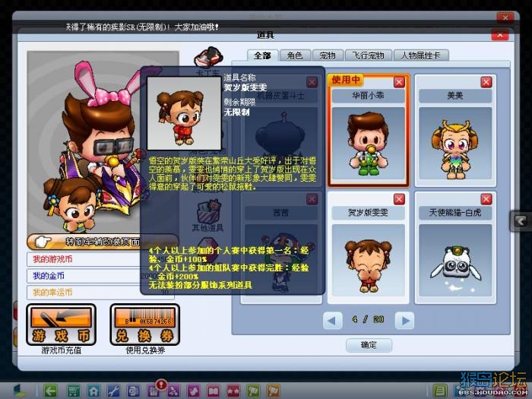Expand the side panel arrow on right edge

521,221
